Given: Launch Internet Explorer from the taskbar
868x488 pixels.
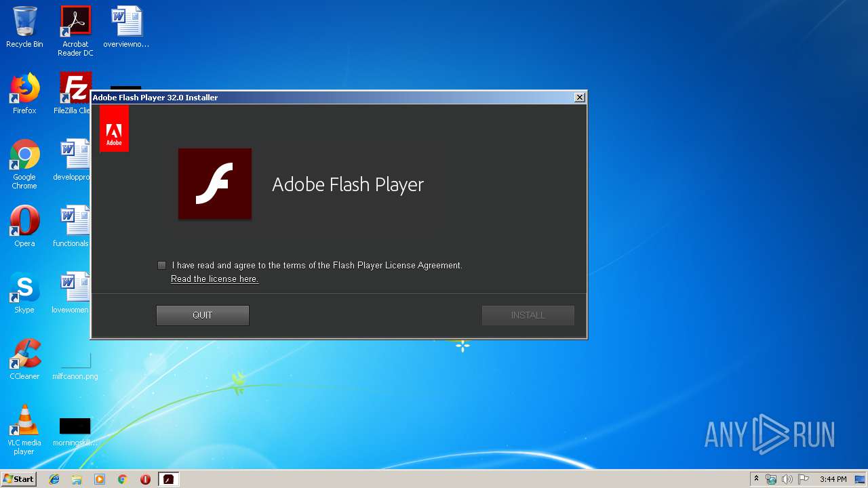Looking at the screenshot, I should pyautogui.click(x=54, y=479).
